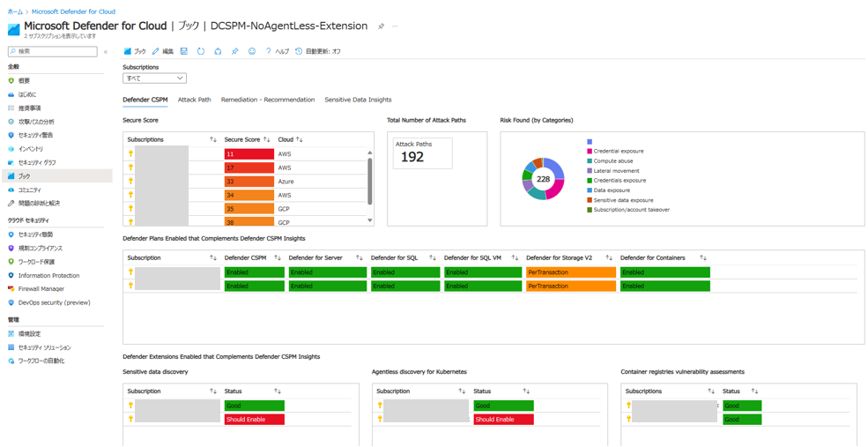Click Should Enable under Sensitive data discovery
Viewport: 868px width, 447px height.
point(254,420)
